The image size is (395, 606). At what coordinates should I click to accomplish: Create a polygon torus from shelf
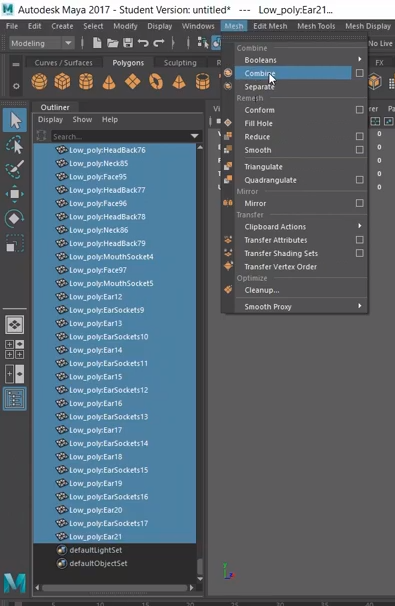156,82
